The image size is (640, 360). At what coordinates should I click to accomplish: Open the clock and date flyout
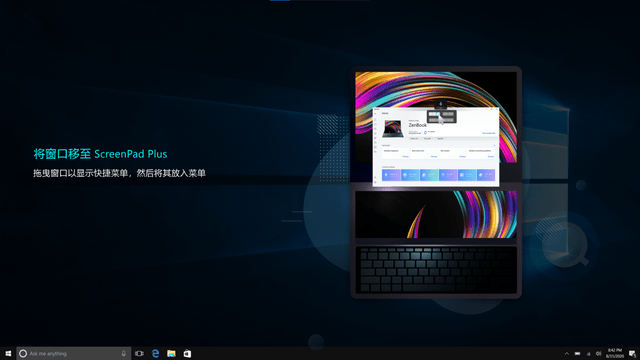click(614, 353)
